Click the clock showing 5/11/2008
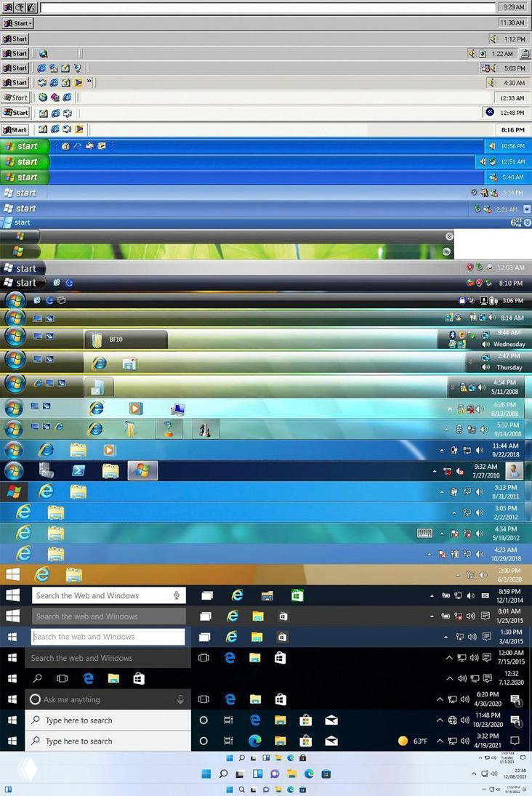 click(504, 387)
